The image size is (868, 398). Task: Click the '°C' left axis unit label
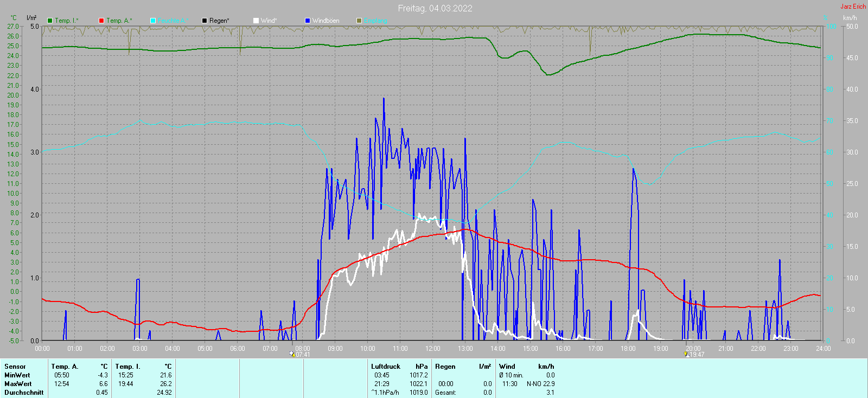[14, 18]
